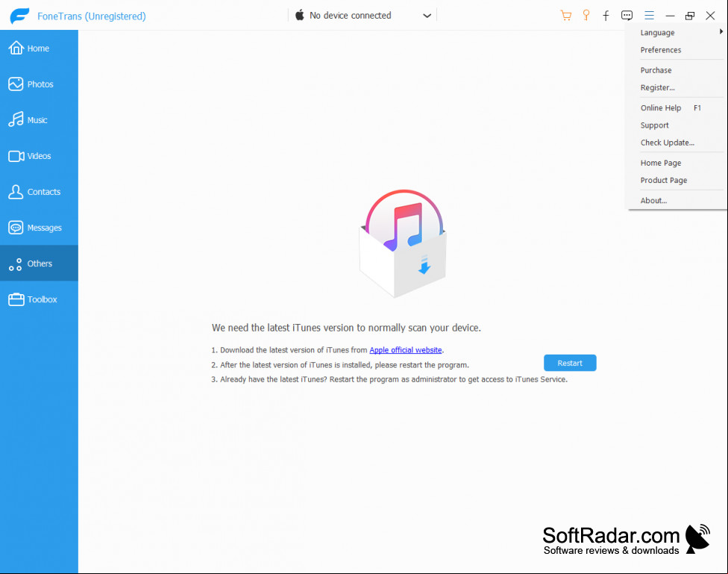This screenshot has width=728, height=574.
Task: Open Online Help menu item
Action: (661, 107)
